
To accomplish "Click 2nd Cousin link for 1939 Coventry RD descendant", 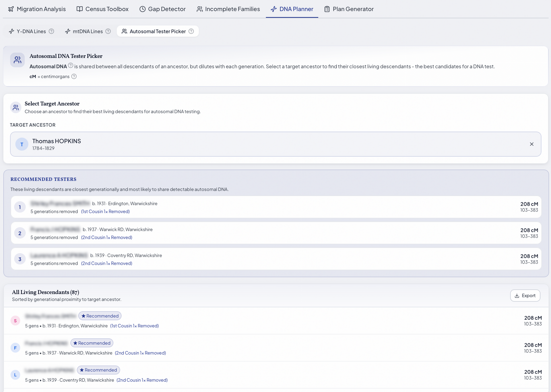I will (x=142, y=380).
